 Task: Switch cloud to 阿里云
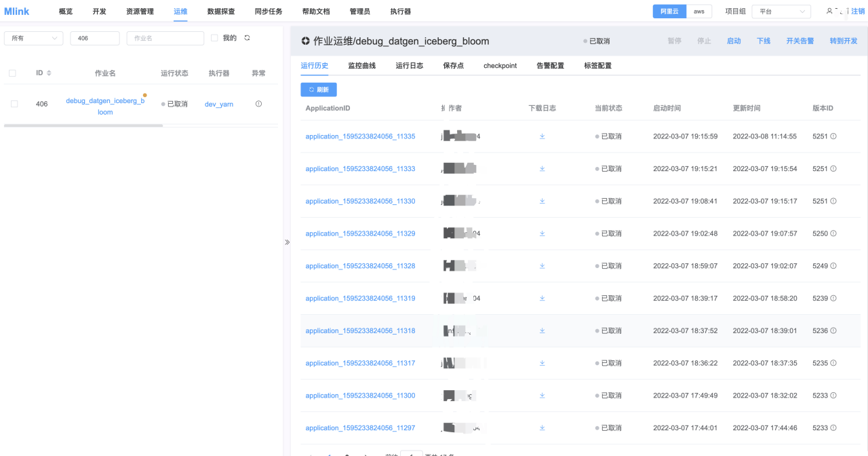click(x=669, y=12)
